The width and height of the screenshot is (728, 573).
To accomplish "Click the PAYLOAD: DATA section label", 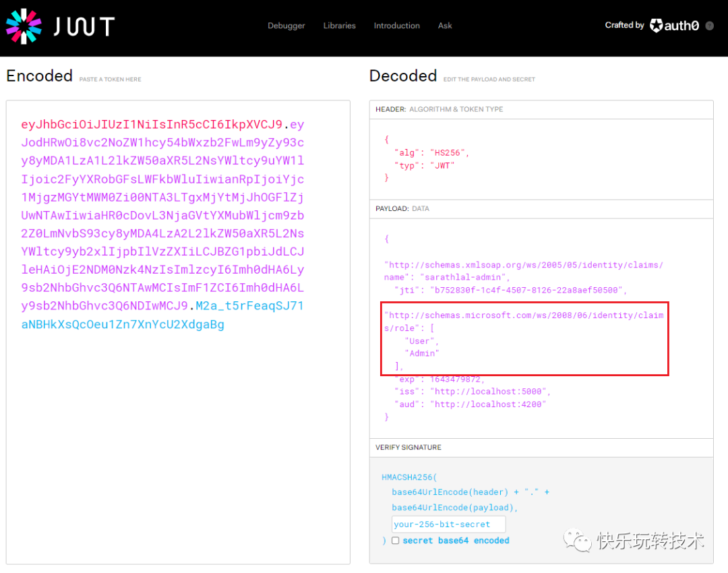I will tap(402, 208).
